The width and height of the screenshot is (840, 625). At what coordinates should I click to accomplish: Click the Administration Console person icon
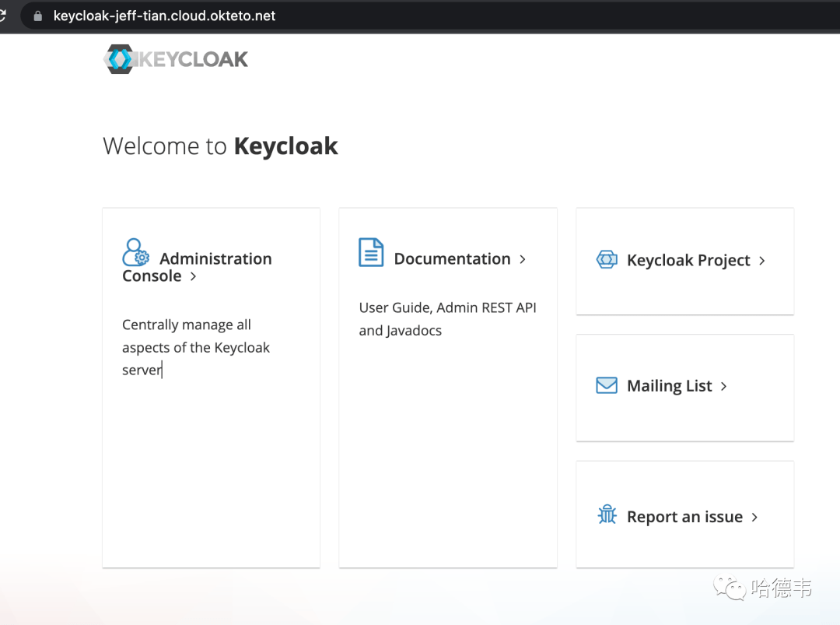click(x=136, y=252)
